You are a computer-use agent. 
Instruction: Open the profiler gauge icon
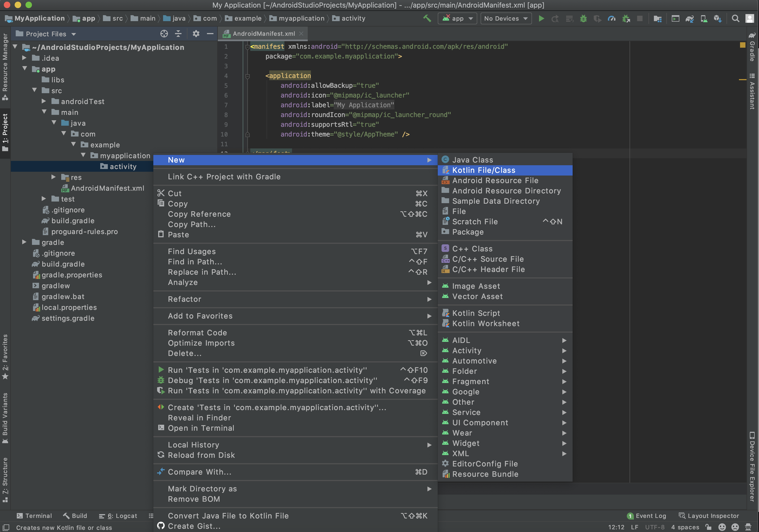[611, 18]
